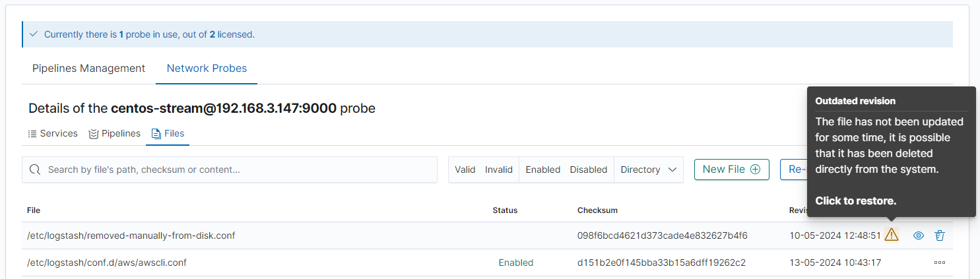The width and height of the screenshot is (980, 279).
Task: Click the New File button
Action: click(731, 170)
